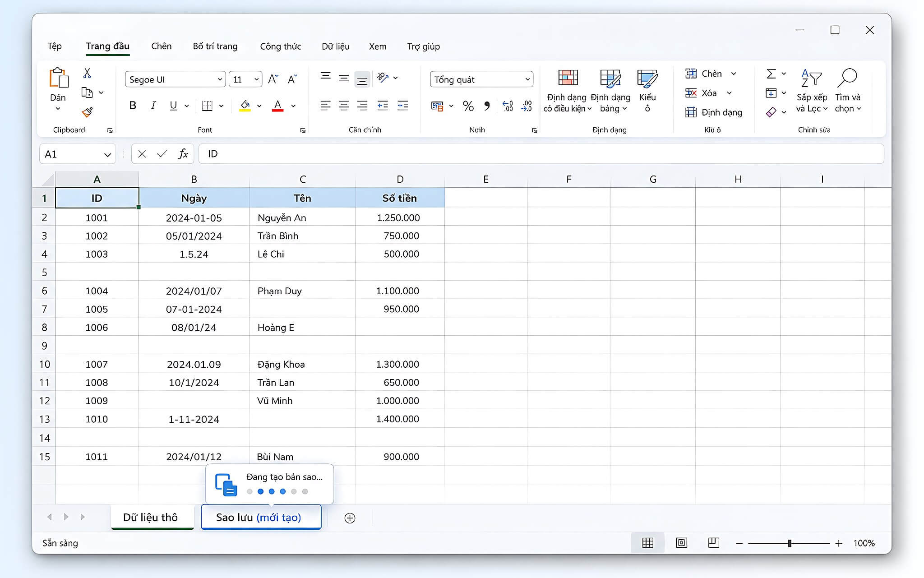Image resolution: width=924 pixels, height=578 pixels.
Task: Open the Tổng quát number format dropdown
Action: tap(527, 79)
